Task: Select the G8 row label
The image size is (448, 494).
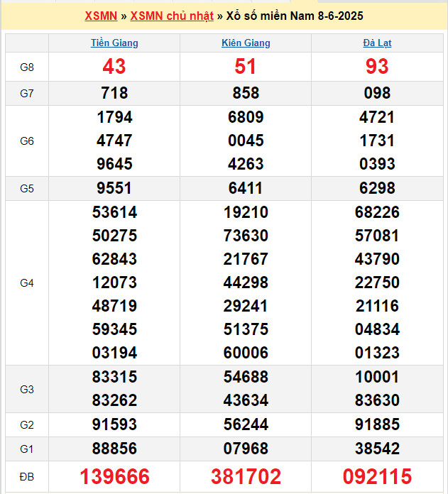Action: point(27,67)
